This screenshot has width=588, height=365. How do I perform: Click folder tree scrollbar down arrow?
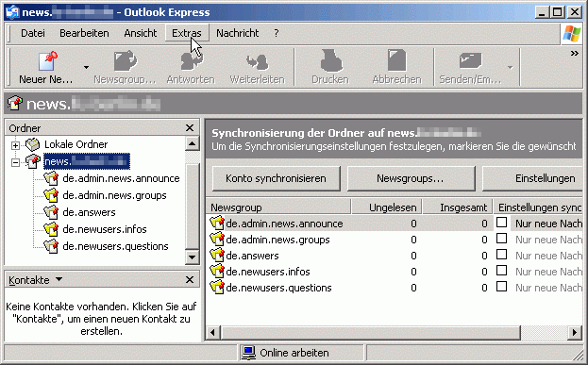tap(192, 257)
